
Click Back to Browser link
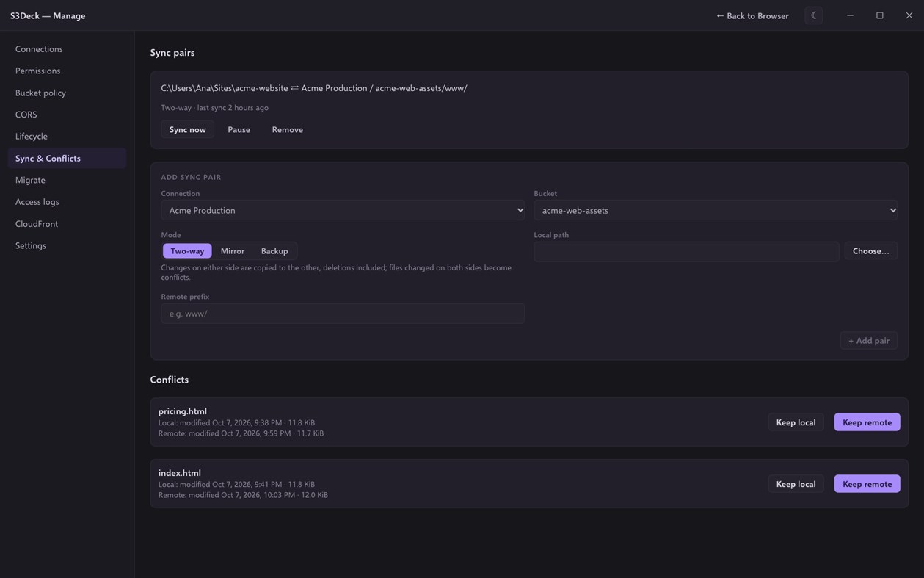coord(752,15)
